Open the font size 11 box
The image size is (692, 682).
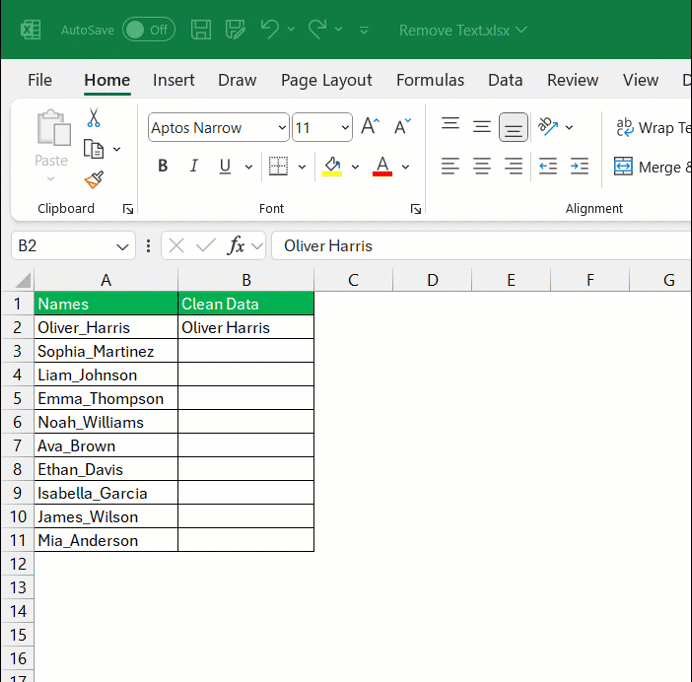(x=323, y=128)
